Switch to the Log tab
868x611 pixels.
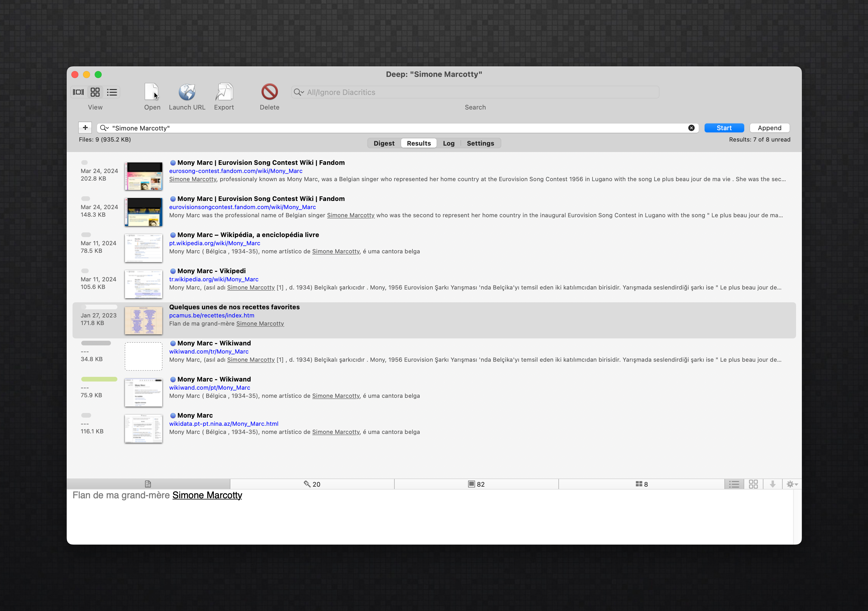click(x=448, y=143)
